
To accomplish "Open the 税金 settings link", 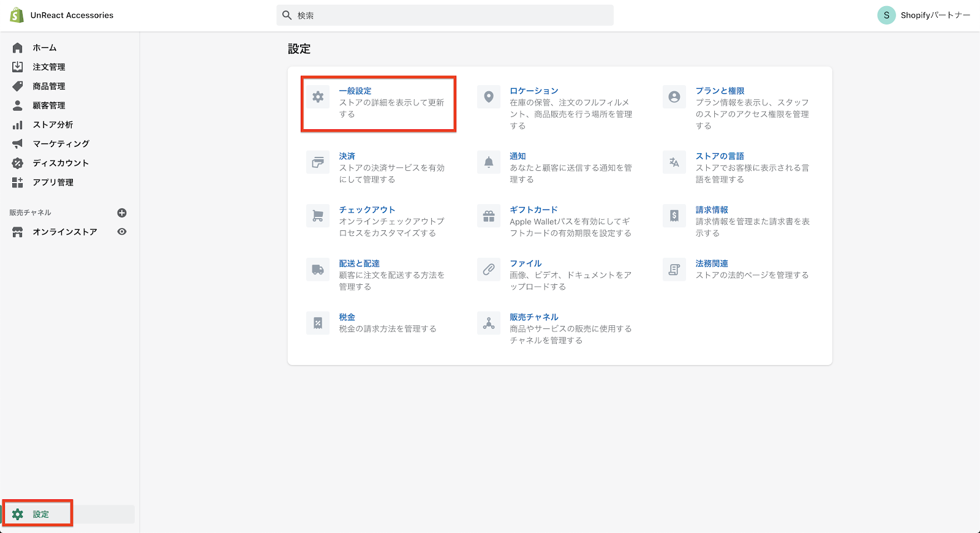I will click(x=347, y=317).
